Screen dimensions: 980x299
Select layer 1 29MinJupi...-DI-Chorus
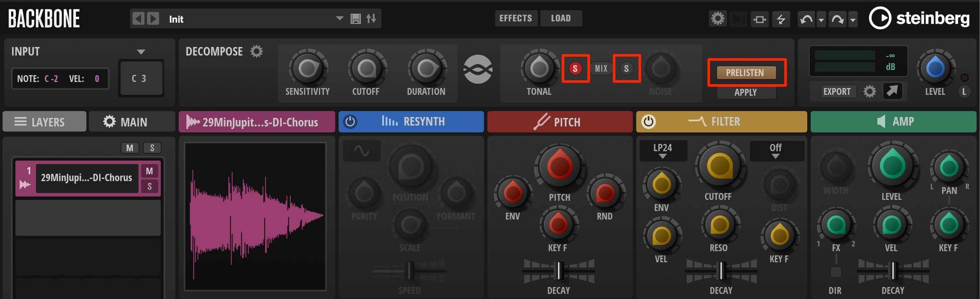pos(87,178)
